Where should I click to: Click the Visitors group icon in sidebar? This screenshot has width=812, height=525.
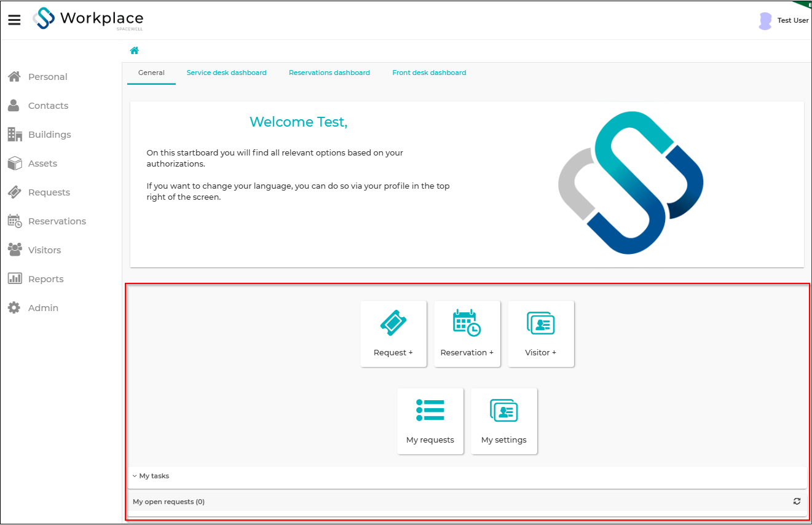pos(15,250)
